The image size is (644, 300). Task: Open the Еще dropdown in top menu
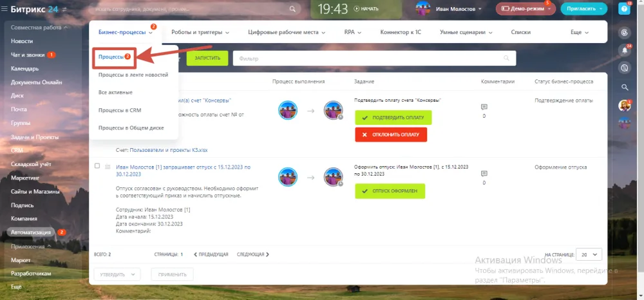[579, 32]
